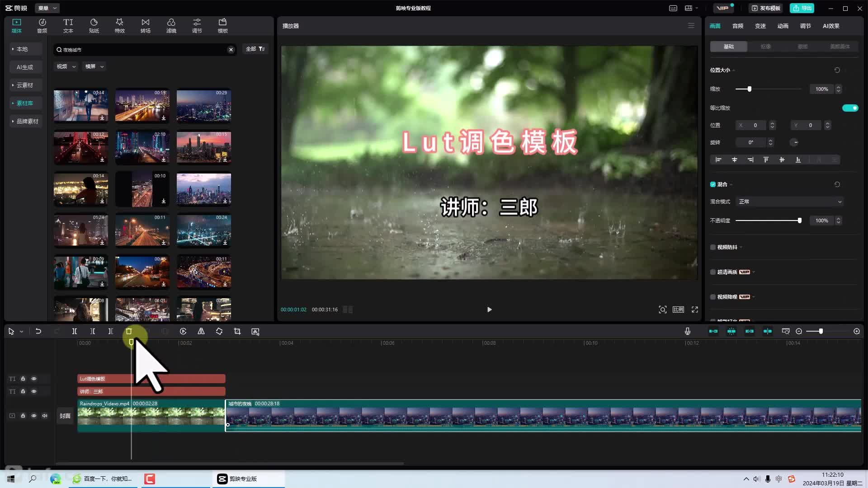
Task: Click the 不透明度 opacity slider handle
Action: point(799,221)
